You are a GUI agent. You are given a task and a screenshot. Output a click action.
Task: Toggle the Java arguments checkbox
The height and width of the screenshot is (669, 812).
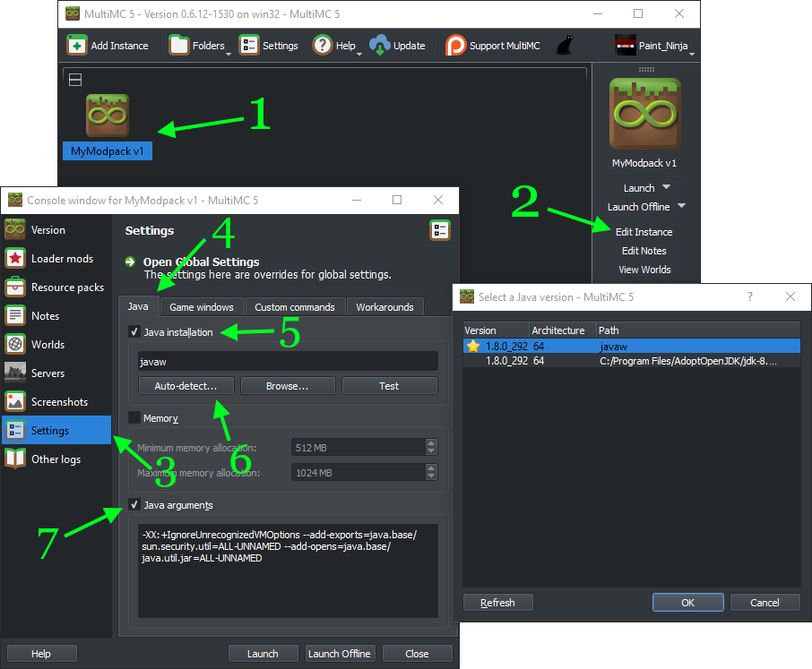click(134, 504)
